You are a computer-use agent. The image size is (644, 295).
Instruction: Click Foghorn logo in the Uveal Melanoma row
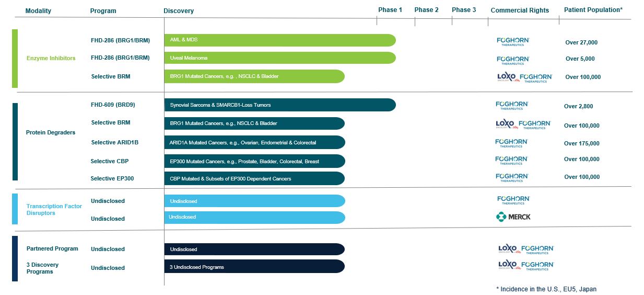(513, 60)
